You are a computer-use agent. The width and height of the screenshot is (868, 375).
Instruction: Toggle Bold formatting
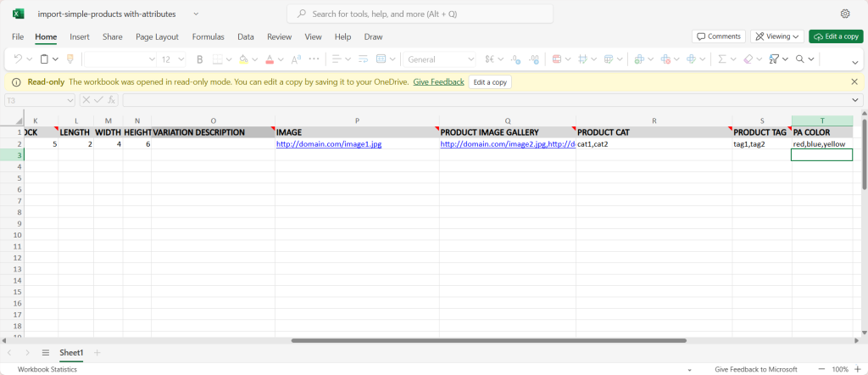coord(200,59)
